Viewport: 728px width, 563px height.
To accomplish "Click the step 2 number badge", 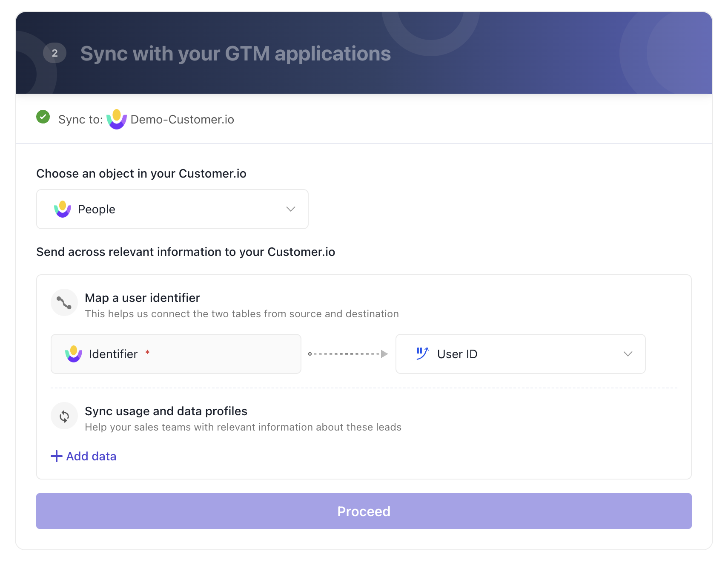I will tap(54, 53).
